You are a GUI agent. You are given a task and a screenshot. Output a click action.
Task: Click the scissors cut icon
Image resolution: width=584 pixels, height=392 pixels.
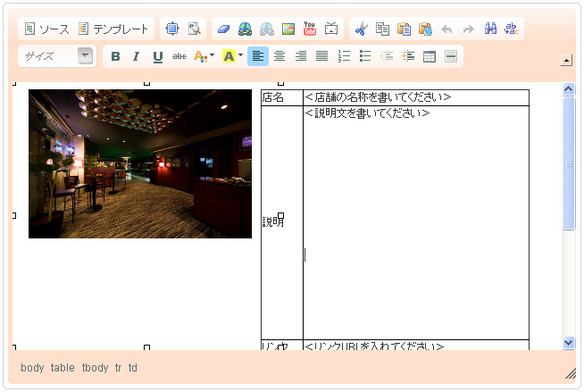(x=361, y=29)
